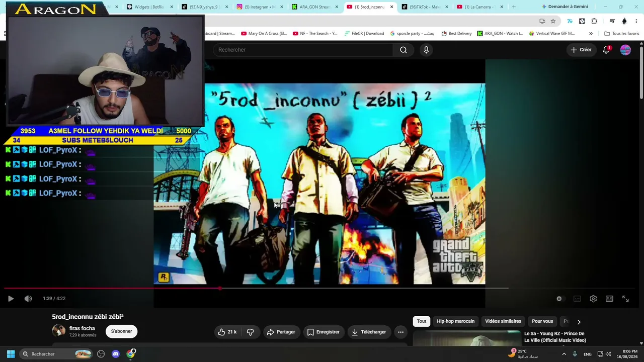
Task: Open more actions three-dot menu
Action: tap(400, 332)
